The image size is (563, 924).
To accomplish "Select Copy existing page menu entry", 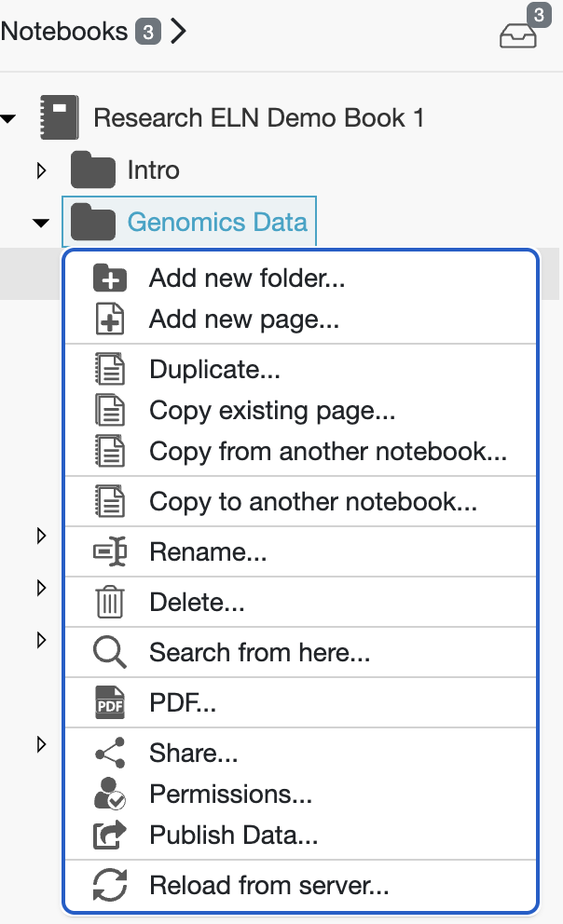I will coord(272,411).
